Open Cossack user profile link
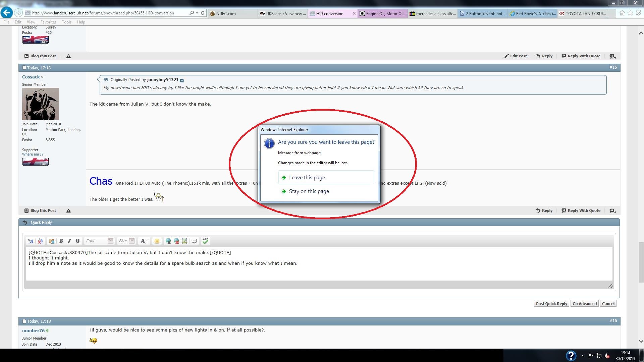The image size is (644, 362). pos(31,77)
